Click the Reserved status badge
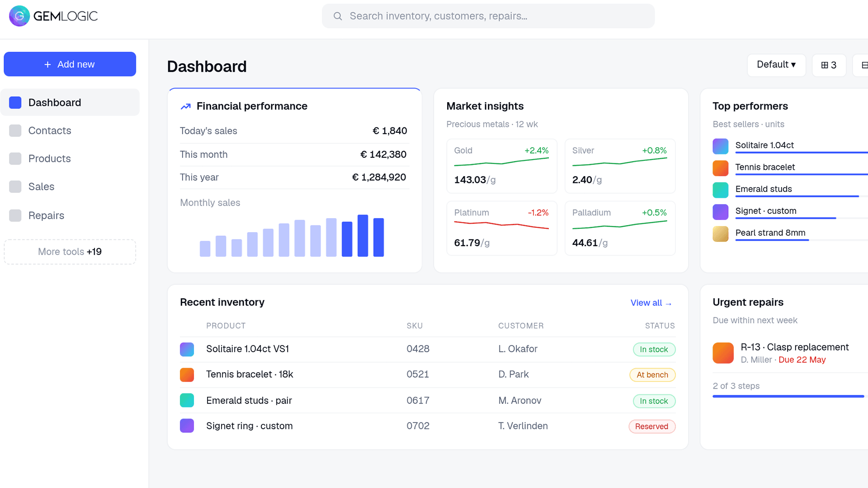This screenshot has height=488, width=868. 652,427
